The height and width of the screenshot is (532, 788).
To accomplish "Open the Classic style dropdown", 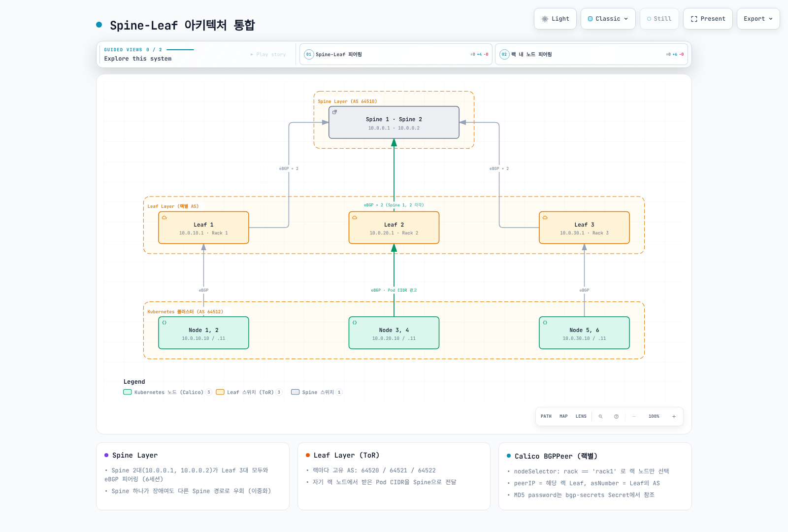I will 608,19.
